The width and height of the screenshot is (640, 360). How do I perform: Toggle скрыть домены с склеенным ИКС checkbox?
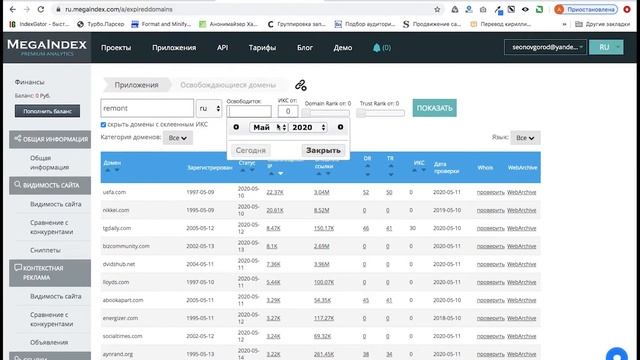pos(103,124)
